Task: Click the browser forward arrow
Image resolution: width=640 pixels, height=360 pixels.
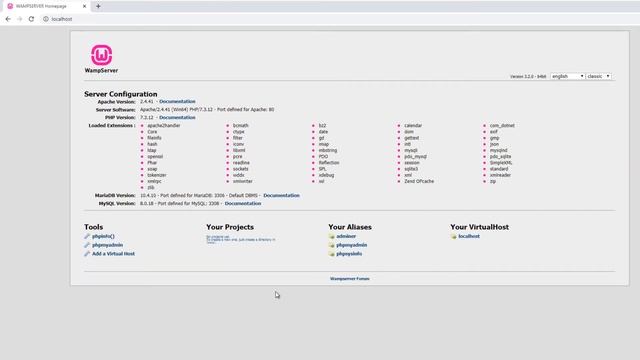Action: click(20, 19)
